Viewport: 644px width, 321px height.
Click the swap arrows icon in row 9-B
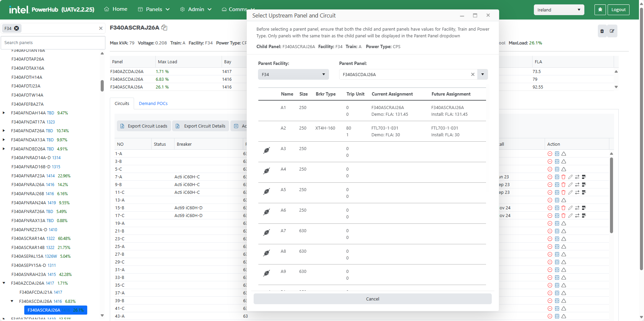[577, 185]
